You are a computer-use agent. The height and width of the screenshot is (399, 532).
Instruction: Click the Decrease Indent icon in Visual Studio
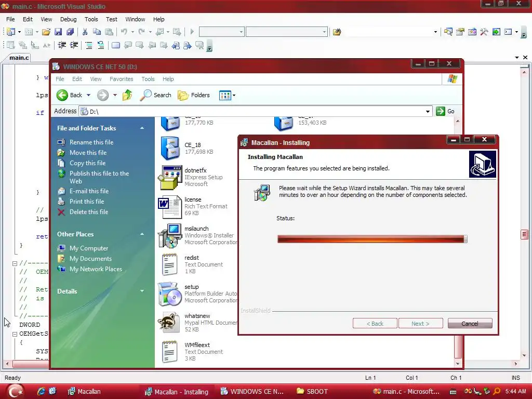[62, 45]
